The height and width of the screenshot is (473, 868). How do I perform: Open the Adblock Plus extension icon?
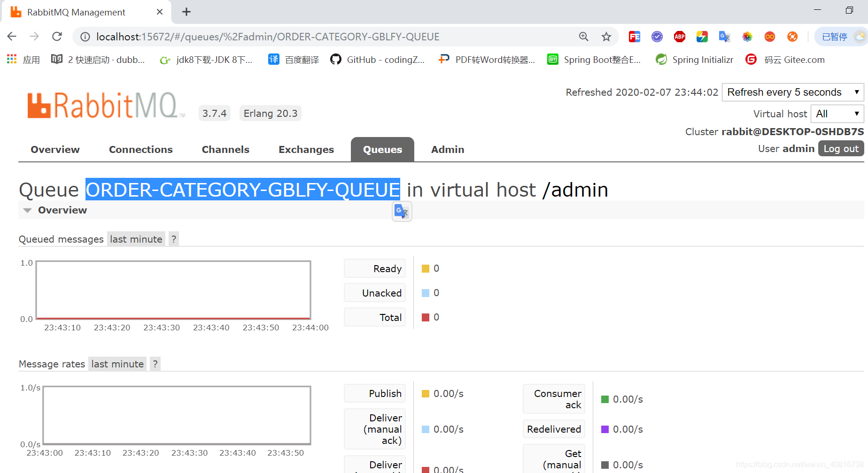[x=680, y=37]
